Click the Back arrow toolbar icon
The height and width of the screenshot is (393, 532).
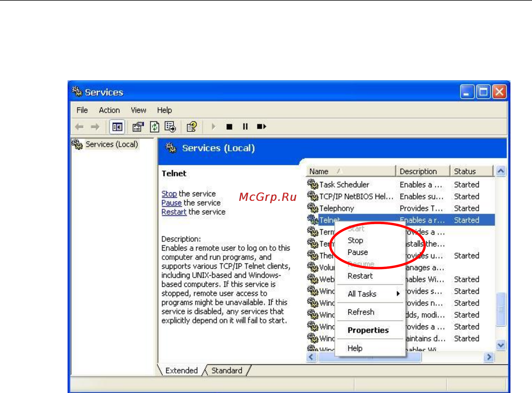[79, 127]
